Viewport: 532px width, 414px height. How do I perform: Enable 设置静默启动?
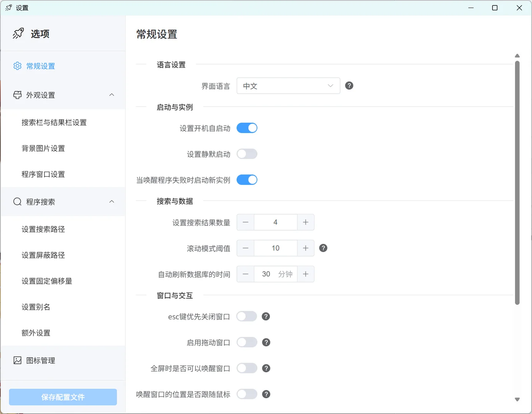click(247, 154)
